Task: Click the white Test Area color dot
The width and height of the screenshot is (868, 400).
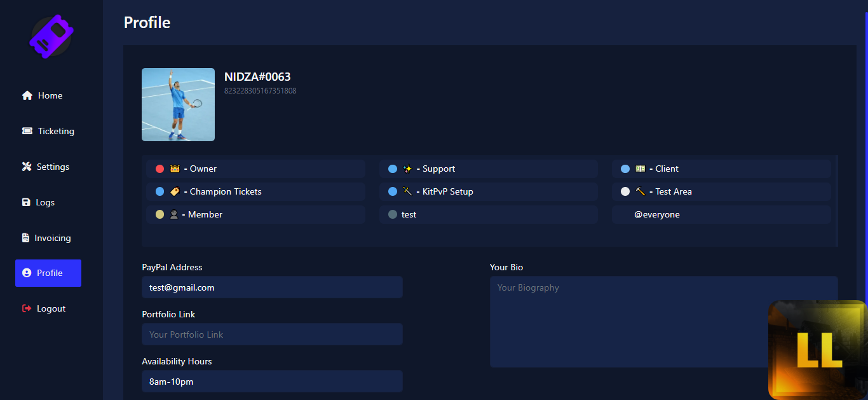Action: (625, 191)
